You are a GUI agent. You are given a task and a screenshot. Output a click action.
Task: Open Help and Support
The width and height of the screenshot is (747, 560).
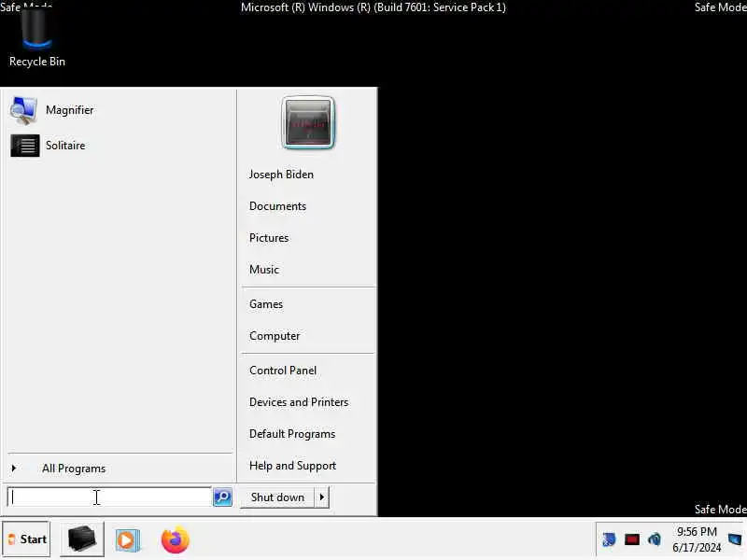[292, 466]
